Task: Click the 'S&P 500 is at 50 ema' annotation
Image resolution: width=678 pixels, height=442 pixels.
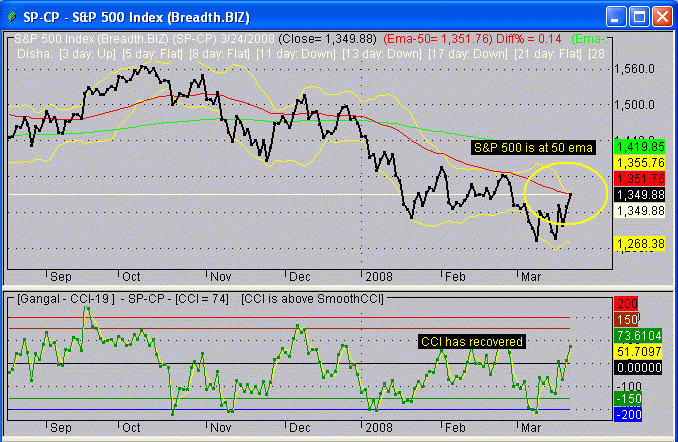Action: [x=533, y=148]
